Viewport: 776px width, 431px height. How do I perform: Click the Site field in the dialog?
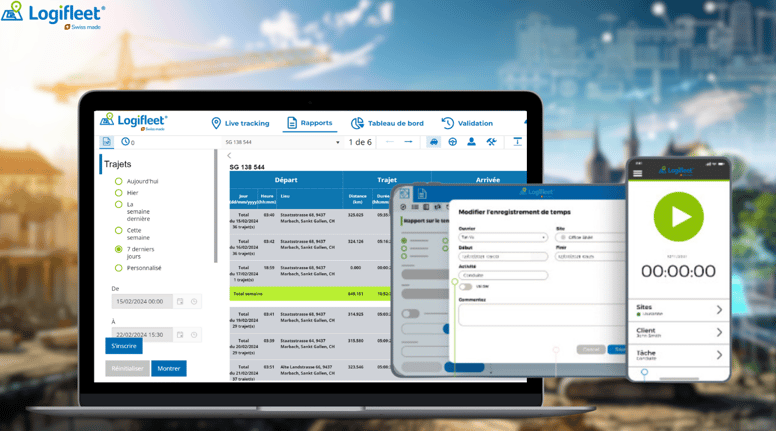coord(590,238)
